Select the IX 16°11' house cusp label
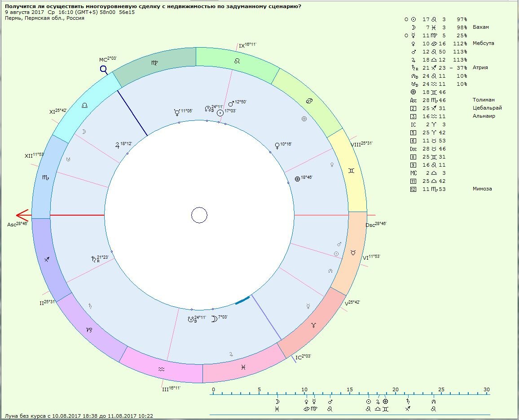This screenshot has width=519, height=420. (247, 45)
